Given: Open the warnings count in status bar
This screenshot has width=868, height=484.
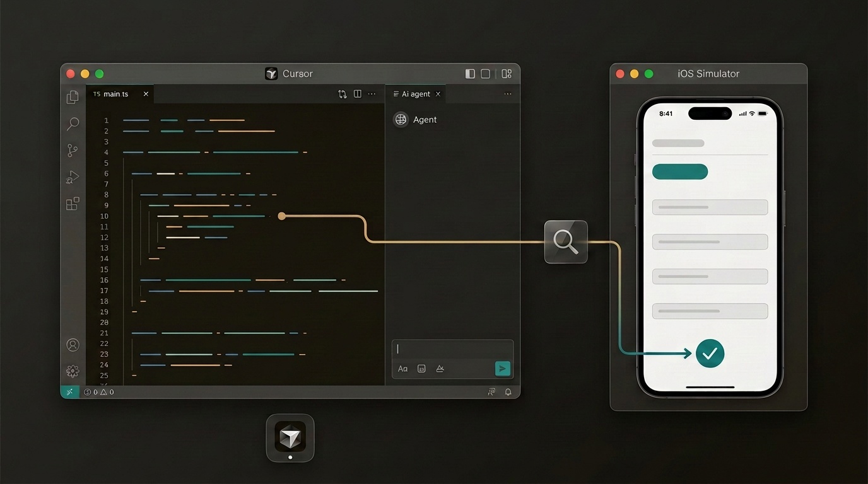Looking at the screenshot, I should 107,392.
